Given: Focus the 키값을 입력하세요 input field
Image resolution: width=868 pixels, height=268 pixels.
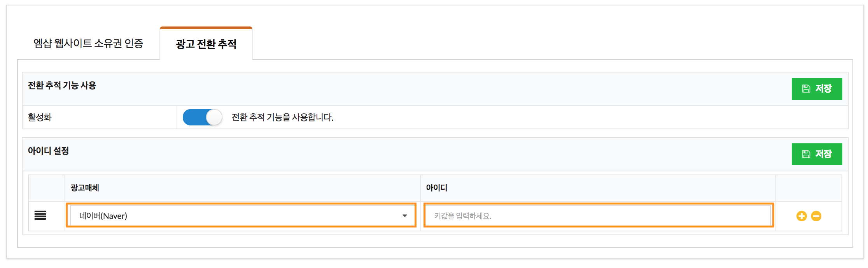Looking at the screenshot, I should click(598, 215).
